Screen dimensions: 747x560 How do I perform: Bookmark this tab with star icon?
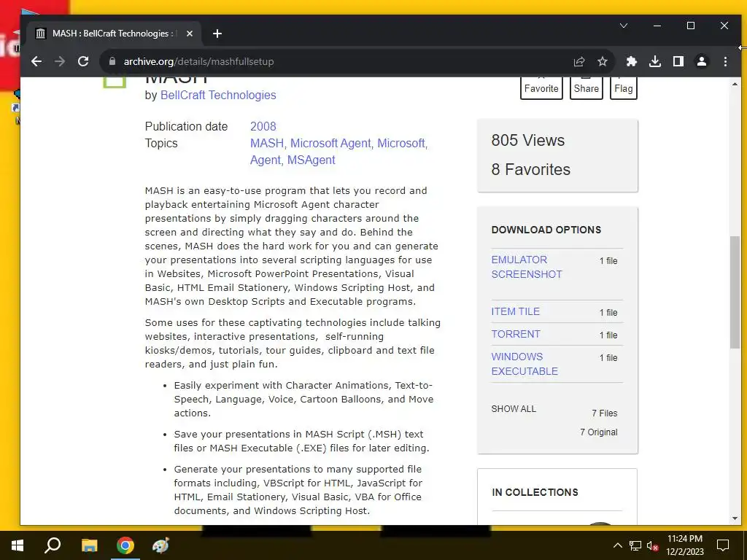pyautogui.click(x=603, y=61)
